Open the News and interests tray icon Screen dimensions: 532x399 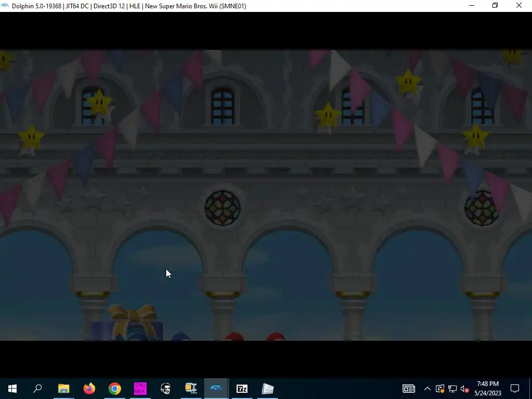coord(409,389)
